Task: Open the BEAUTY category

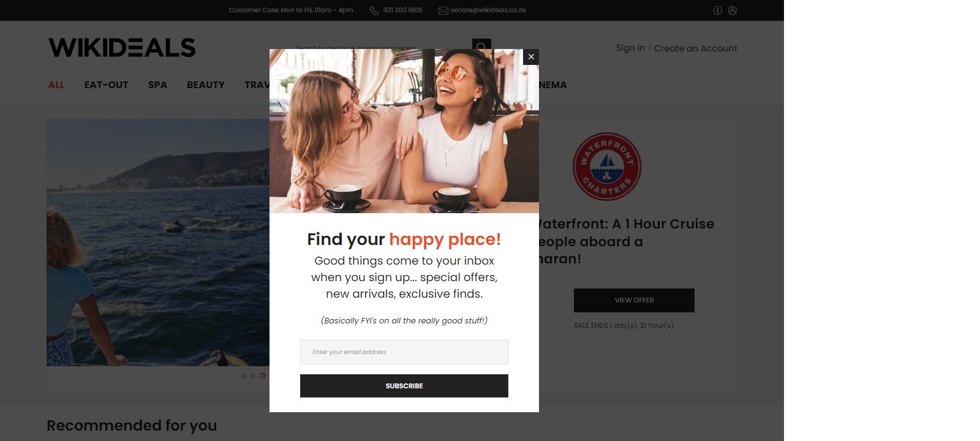Action: (x=206, y=85)
